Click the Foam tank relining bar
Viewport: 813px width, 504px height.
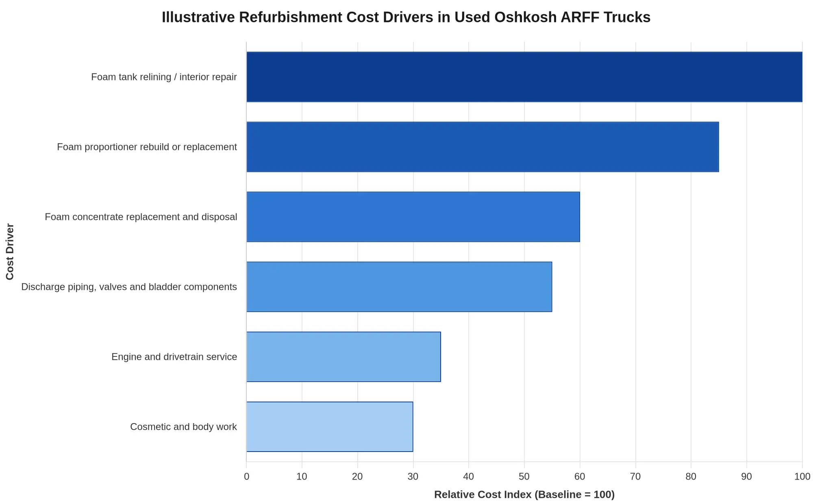[x=524, y=77]
